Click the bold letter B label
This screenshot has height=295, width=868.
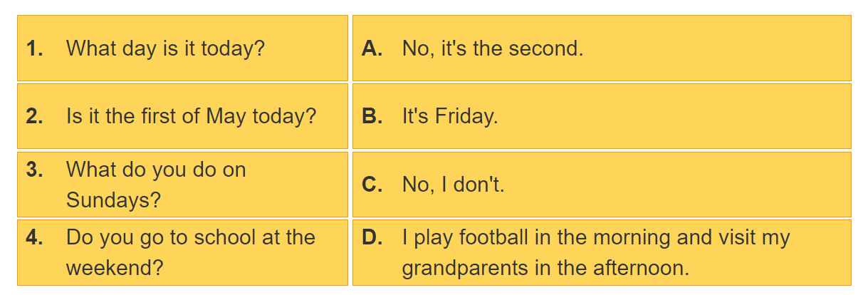(372, 116)
